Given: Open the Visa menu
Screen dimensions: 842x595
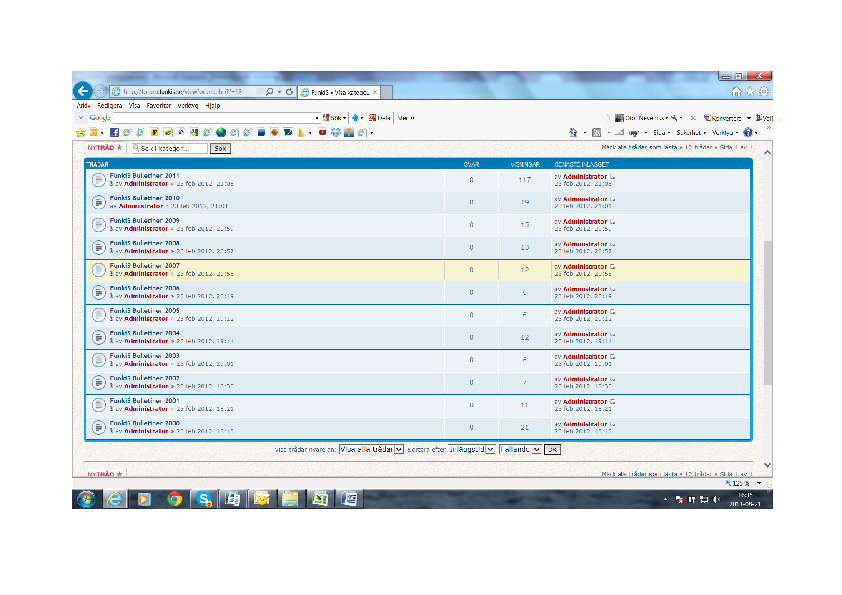Looking at the screenshot, I should pyautogui.click(x=134, y=106).
